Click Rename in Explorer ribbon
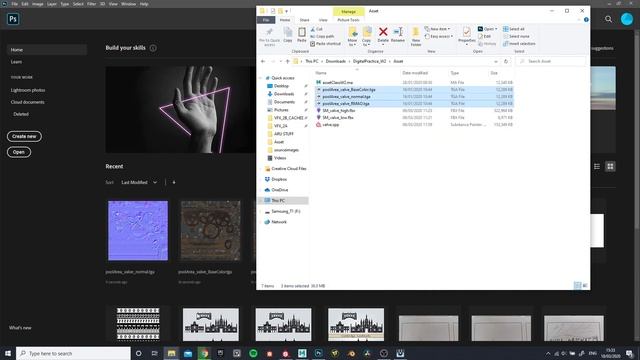The width and height of the screenshot is (640, 360). tap(398, 35)
